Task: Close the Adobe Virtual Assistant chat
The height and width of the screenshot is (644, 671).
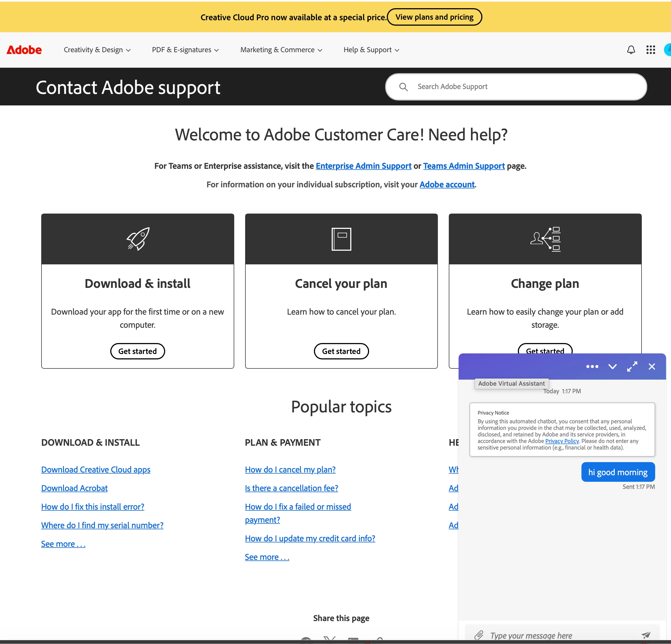Action: [652, 367]
